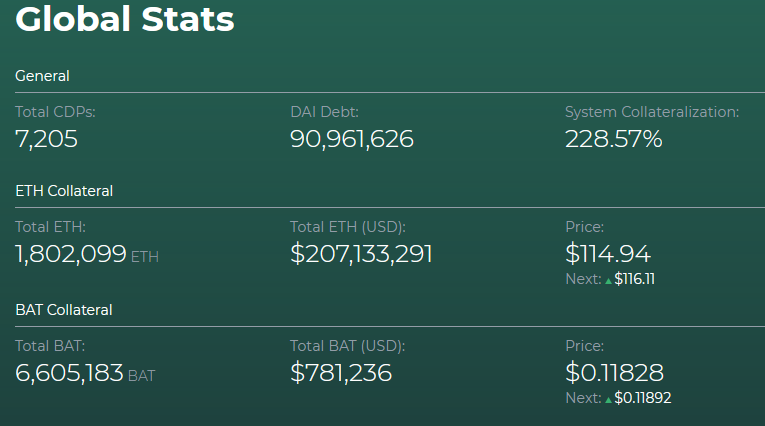This screenshot has height=426, width=765.
Task: Click the Global Stats heading
Action: [x=125, y=20]
